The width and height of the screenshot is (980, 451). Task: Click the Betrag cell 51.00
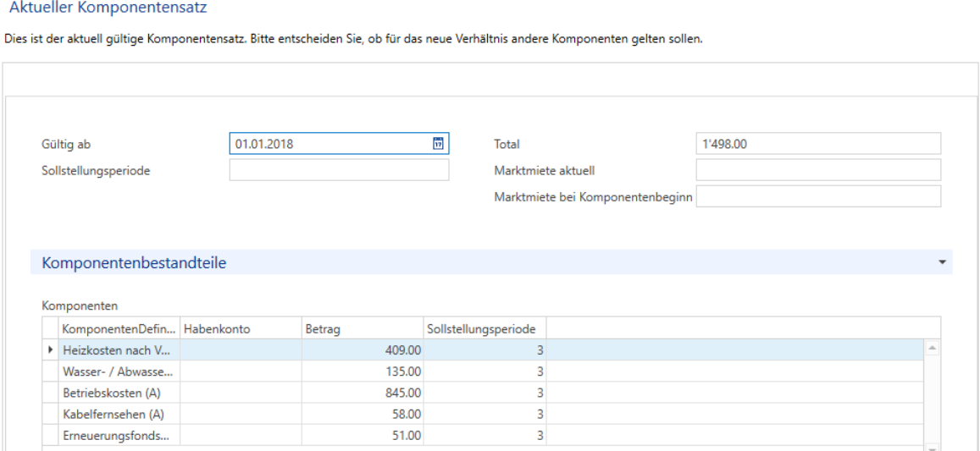coord(363,436)
